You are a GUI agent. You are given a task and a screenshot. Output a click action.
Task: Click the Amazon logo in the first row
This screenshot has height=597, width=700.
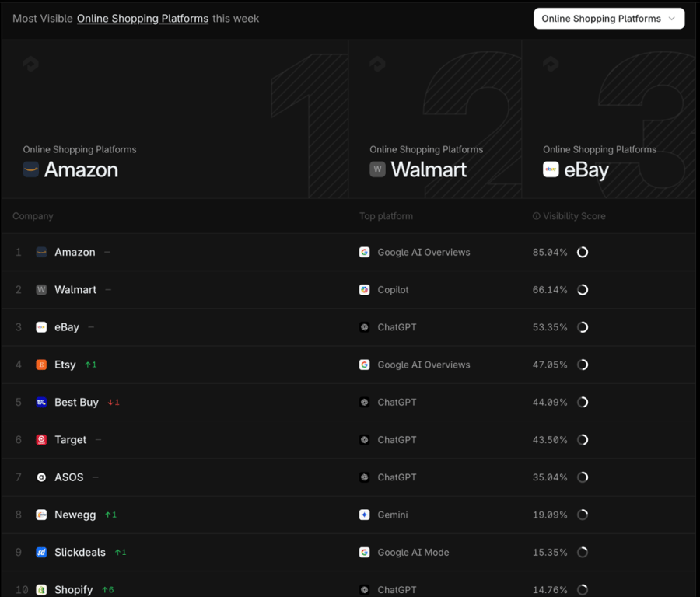tap(41, 253)
